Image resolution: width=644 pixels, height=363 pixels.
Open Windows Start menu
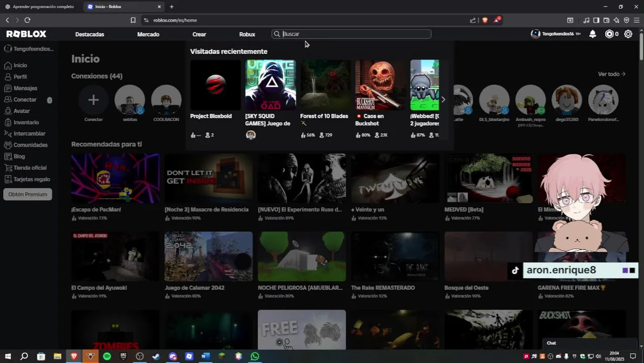[x=8, y=356]
